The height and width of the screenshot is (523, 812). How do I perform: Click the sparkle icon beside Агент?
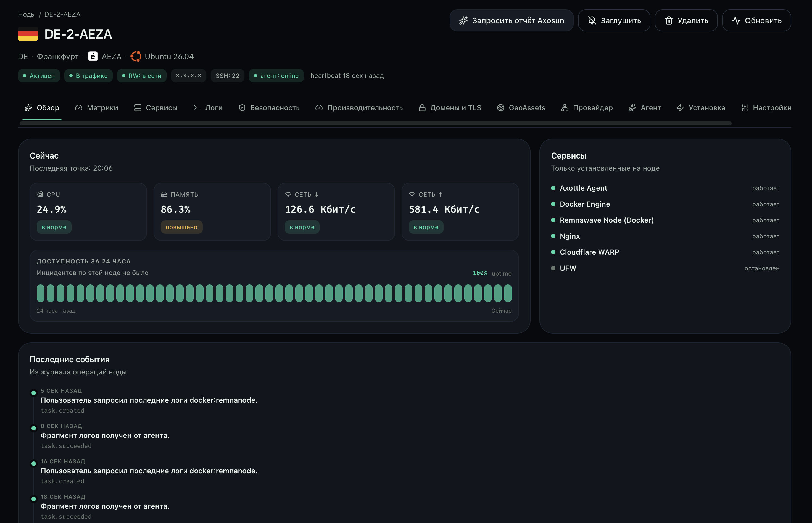coord(632,108)
